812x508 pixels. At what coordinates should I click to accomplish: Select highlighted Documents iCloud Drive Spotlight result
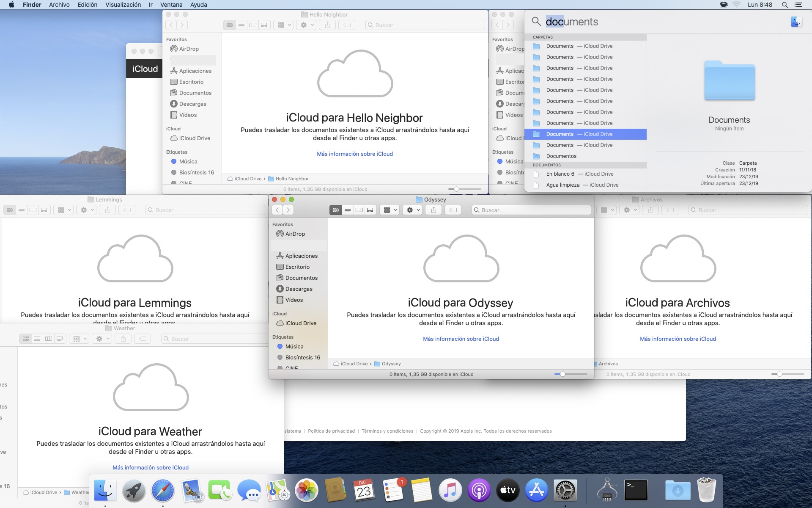[585, 134]
